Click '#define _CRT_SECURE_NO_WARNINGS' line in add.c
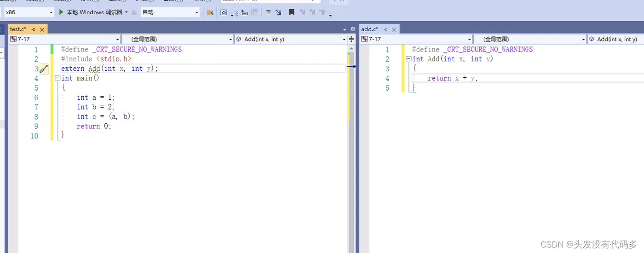The width and height of the screenshot is (644, 253). (472, 49)
